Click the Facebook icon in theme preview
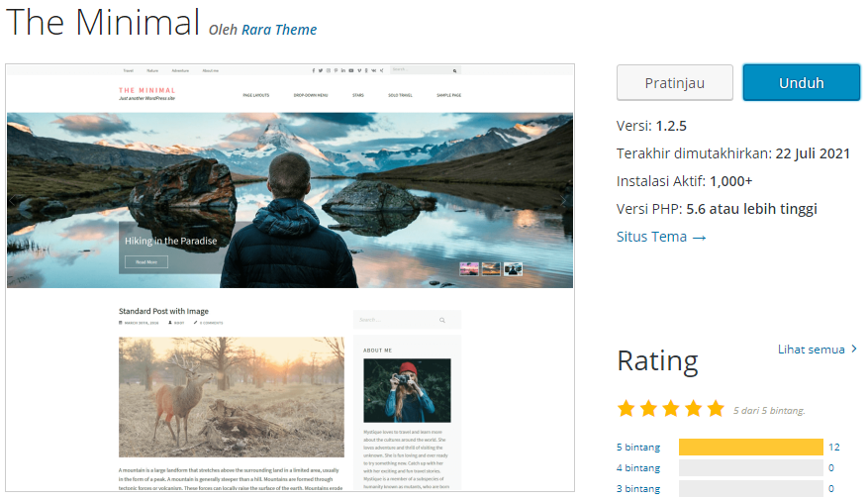The width and height of the screenshot is (868, 501). pyautogui.click(x=314, y=70)
